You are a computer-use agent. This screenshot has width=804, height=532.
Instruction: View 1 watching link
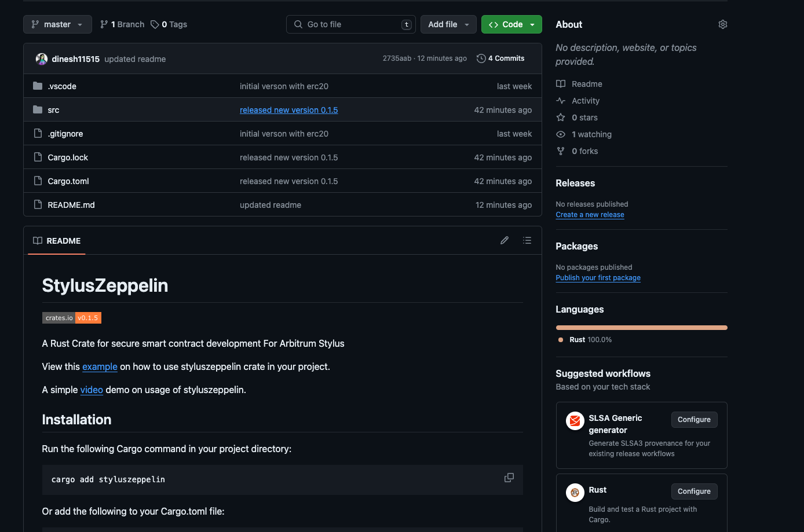(x=591, y=134)
